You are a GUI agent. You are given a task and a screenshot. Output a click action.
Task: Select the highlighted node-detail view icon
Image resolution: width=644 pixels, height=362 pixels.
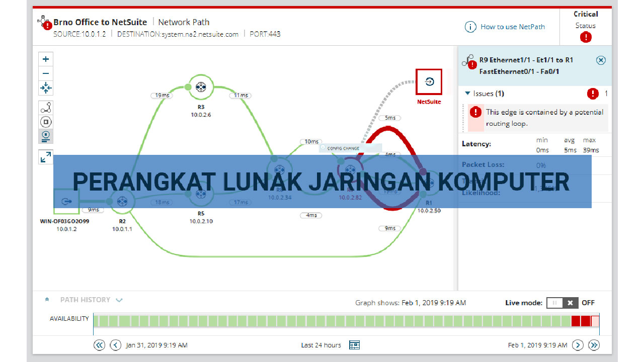click(45, 136)
